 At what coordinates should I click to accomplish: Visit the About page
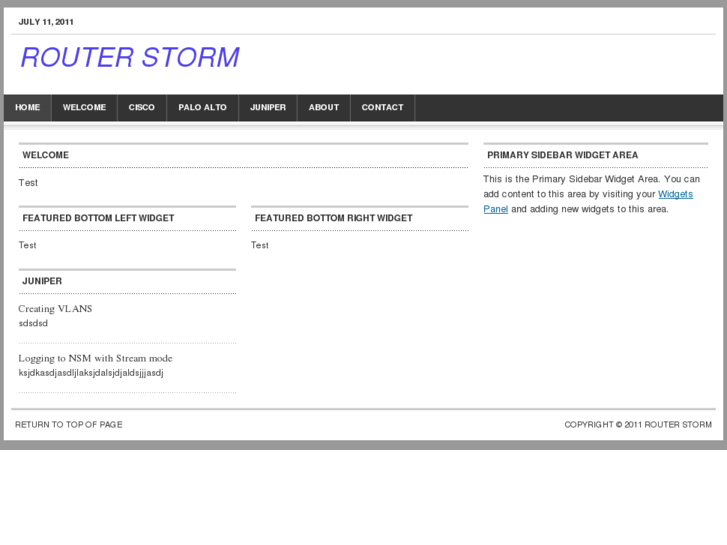pos(324,108)
